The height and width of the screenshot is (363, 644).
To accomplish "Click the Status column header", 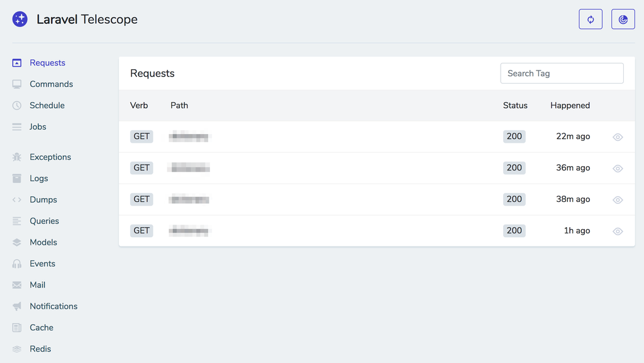I will click(x=515, y=106).
